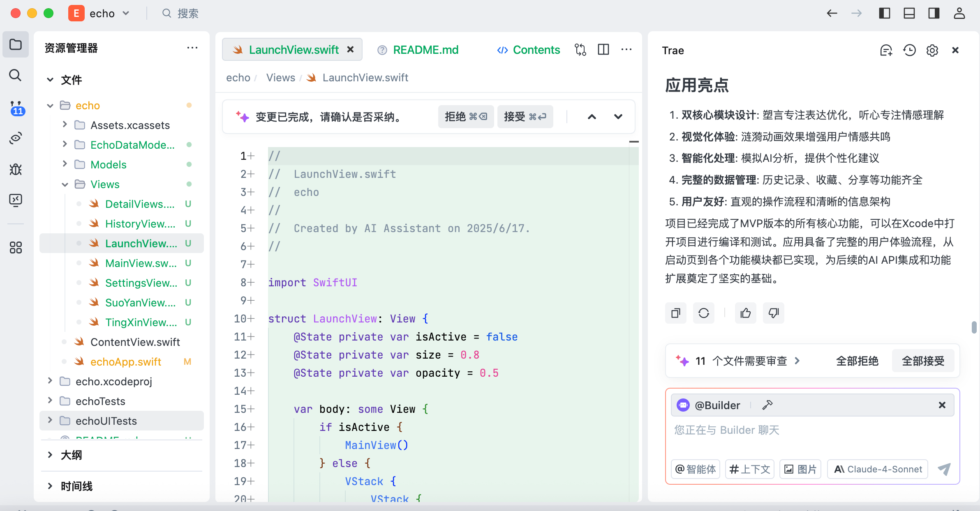The width and height of the screenshot is (980, 511).
Task: Switch to the README.md tab
Action: pyautogui.click(x=425, y=50)
